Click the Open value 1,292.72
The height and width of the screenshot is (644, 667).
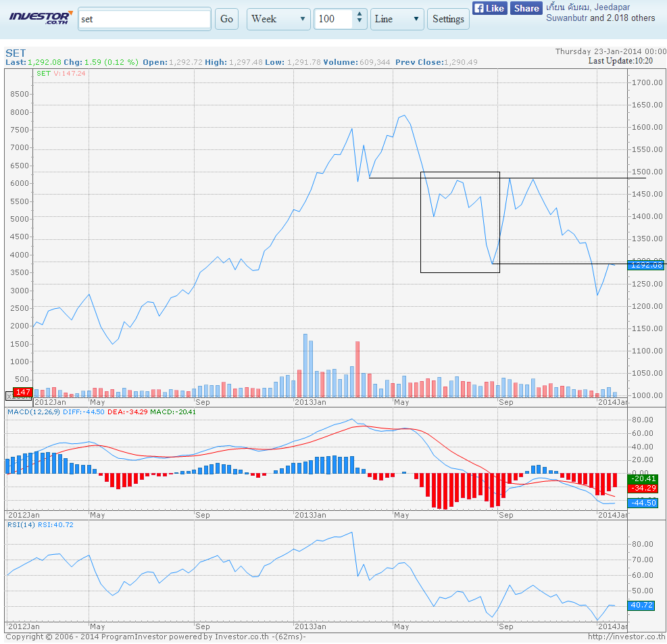coord(185,62)
